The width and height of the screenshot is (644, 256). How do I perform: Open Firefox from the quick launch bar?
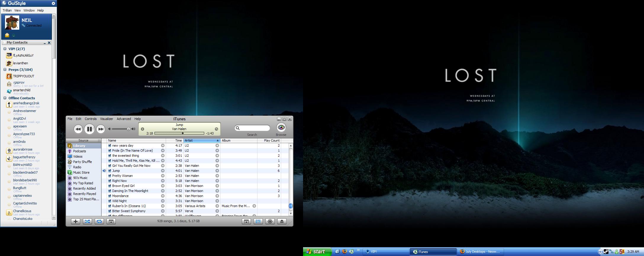tap(344, 252)
